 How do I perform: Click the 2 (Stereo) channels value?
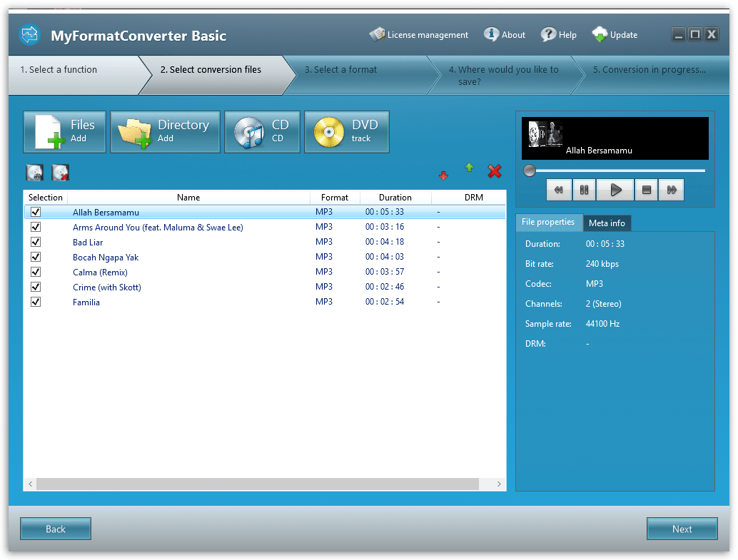[604, 304]
